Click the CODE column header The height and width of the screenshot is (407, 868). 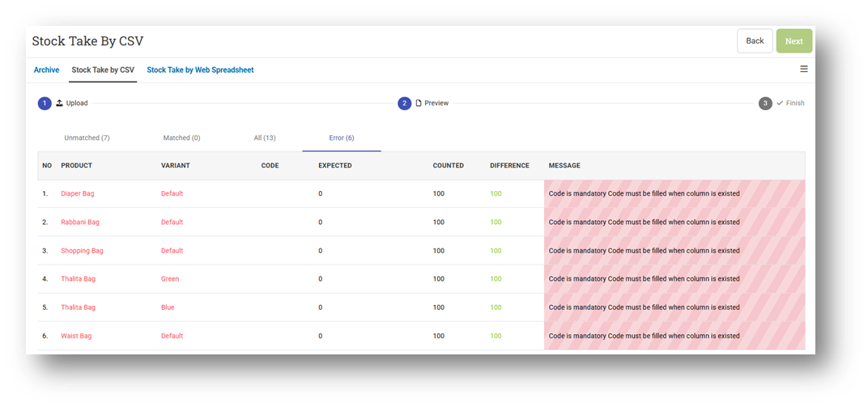click(270, 166)
